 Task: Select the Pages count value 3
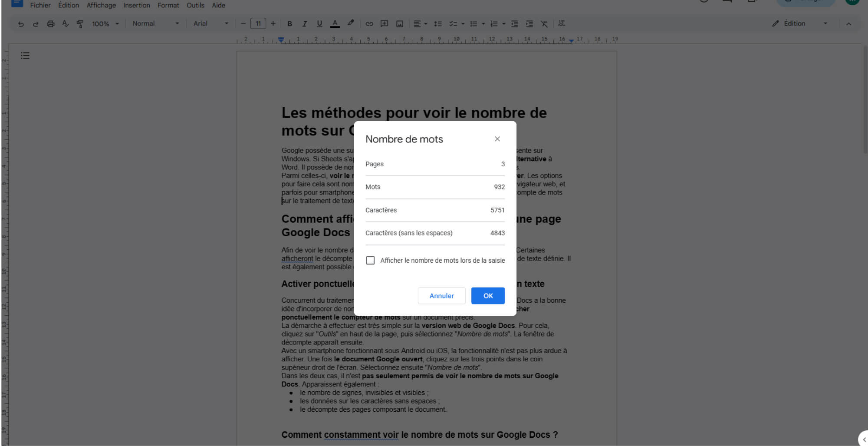click(x=503, y=164)
